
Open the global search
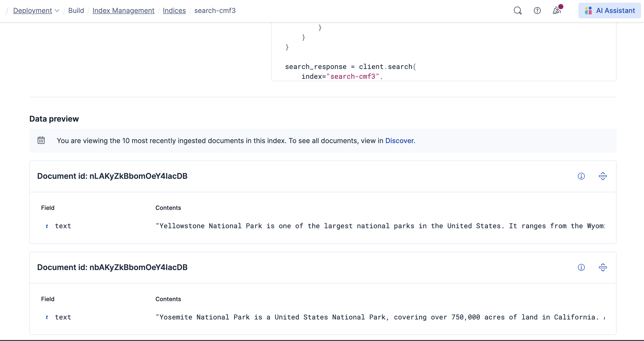click(517, 11)
